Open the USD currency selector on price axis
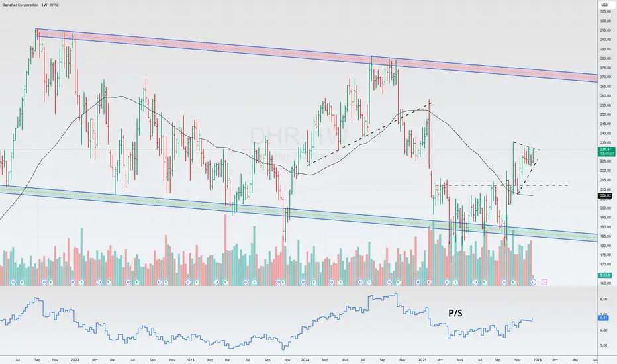 tap(604, 5)
